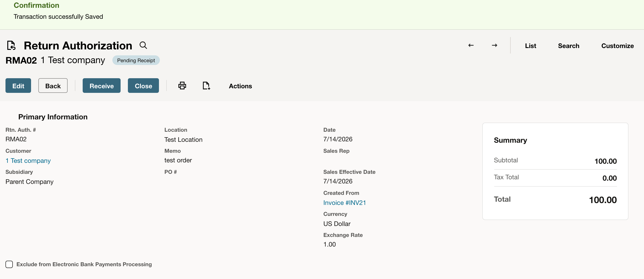Click the Summary heading
The height and width of the screenshot is (279, 644).
[510, 140]
